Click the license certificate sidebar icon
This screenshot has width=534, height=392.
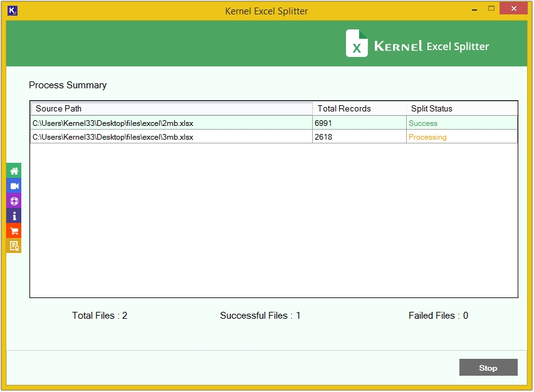coord(13,245)
